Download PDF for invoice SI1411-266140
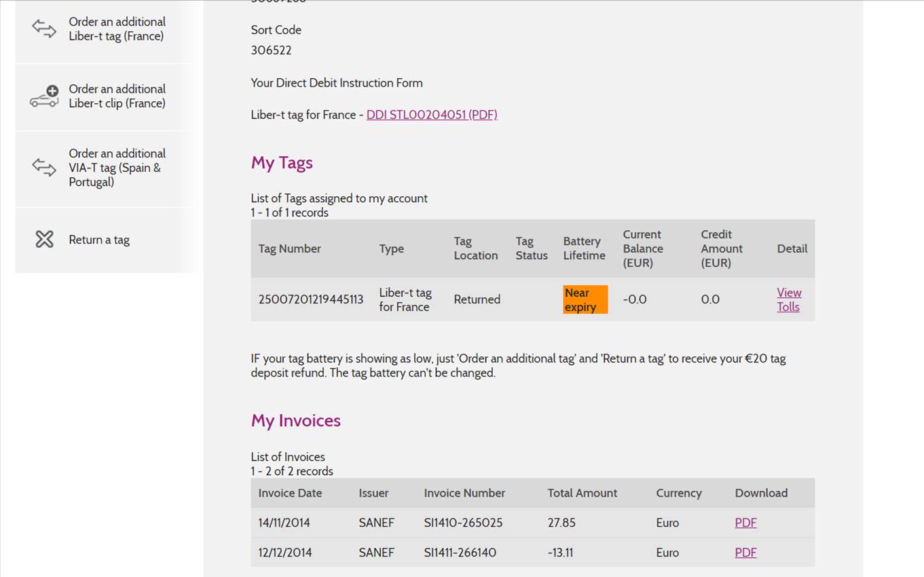Image resolution: width=924 pixels, height=577 pixels. tap(745, 553)
